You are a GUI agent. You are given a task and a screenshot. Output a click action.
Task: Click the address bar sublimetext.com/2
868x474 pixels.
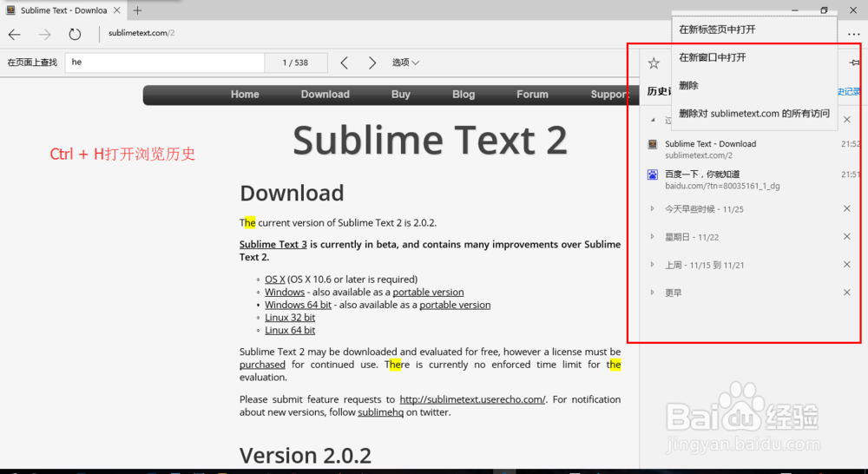point(141,33)
